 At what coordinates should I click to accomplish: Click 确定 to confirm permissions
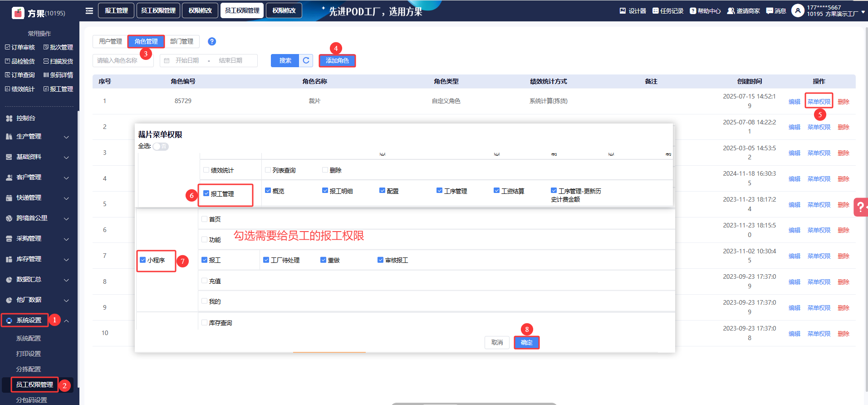526,342
